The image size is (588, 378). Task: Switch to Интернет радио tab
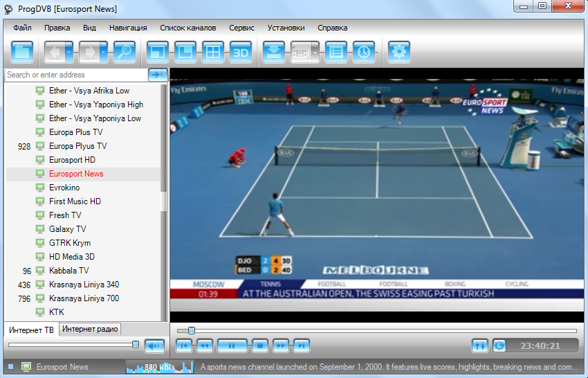pos(90,330)
